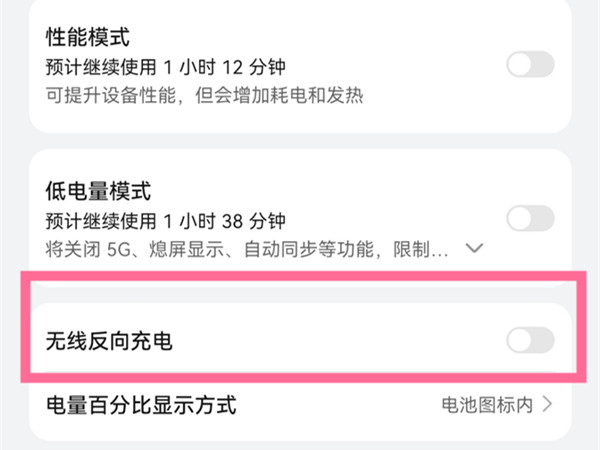Turn on the 低电量模式 switch
The width and height of the screenshot is (600, 450).
530,218
